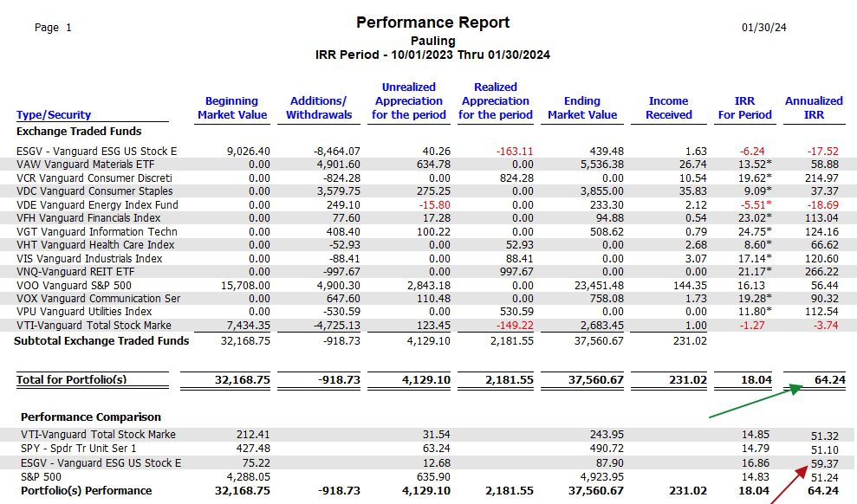Select S&P 500 ending value 4,923.95
The image size is (857, 504).
click(x=601, y=476)
